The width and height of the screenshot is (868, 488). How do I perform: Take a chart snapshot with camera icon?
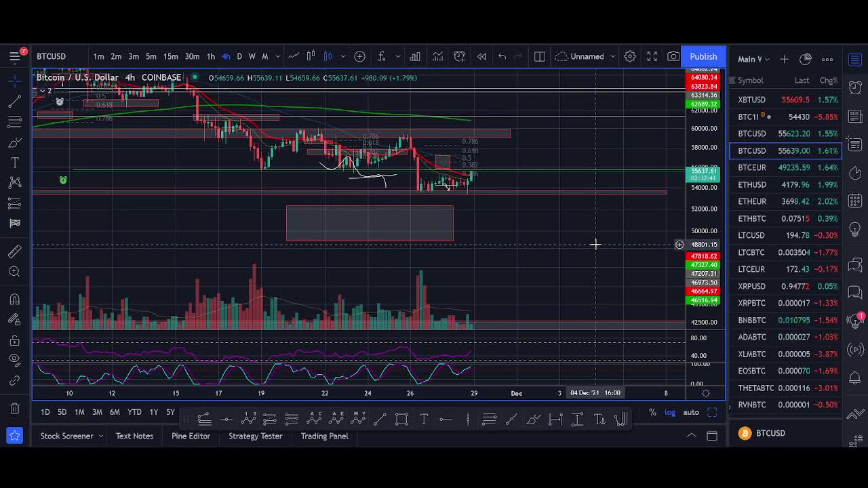point(673,56)
